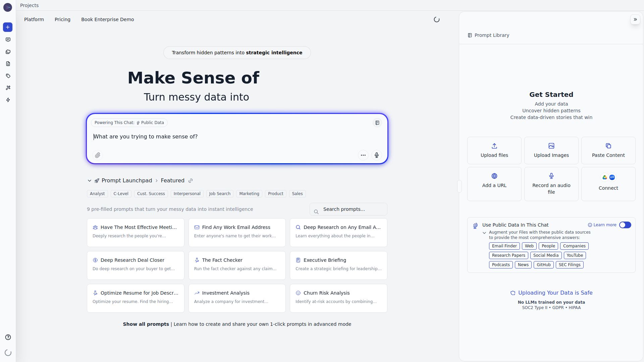Expand the public data sources disclosure arrow
Screen dimensions: 644x362
click(x=484, y=232)
